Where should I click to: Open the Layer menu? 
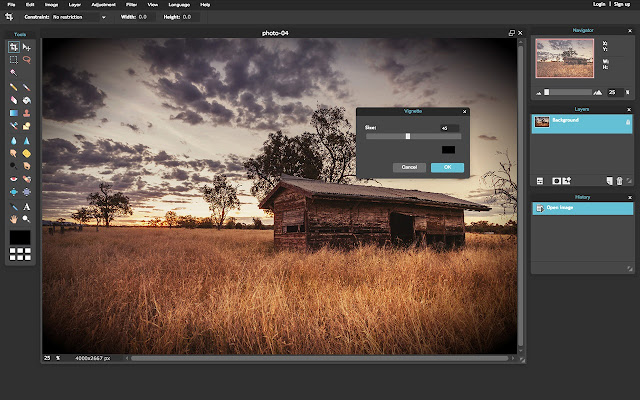click(x=76, y=5)
